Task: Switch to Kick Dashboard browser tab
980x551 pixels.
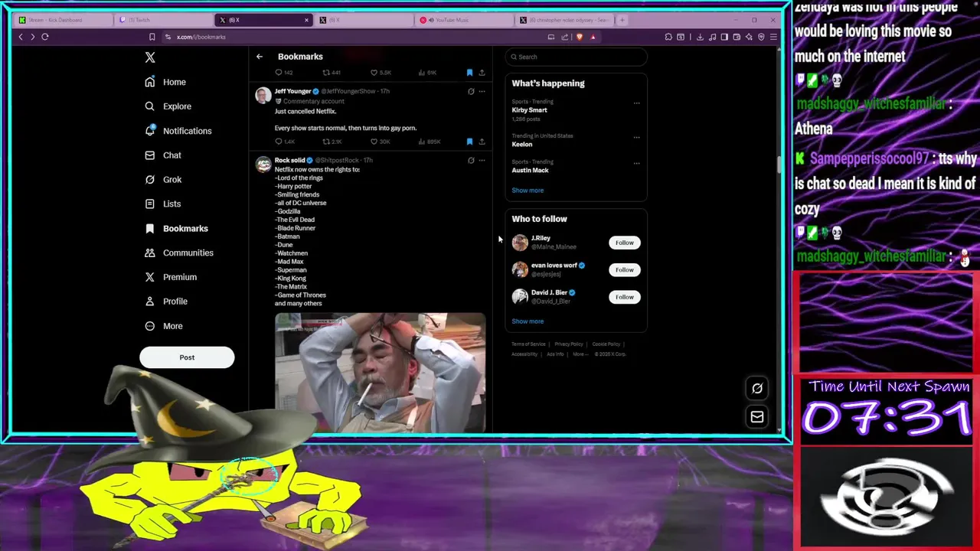Action: click(65, 20)
